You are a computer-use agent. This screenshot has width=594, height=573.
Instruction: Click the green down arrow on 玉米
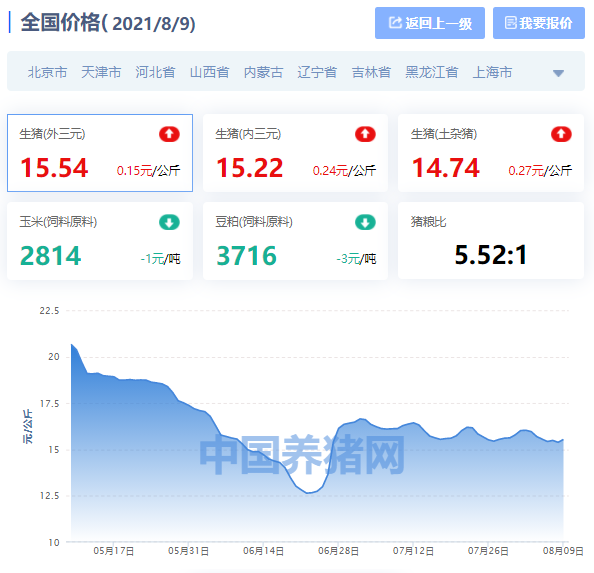[x=169, y=222]
